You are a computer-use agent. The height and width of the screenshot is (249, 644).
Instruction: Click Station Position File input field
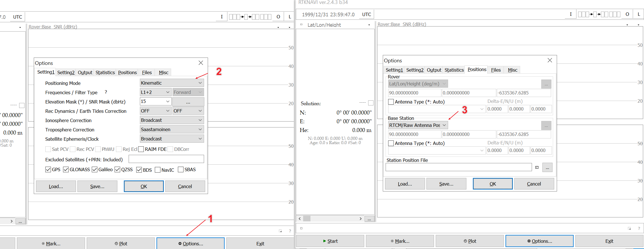pyautogui.click(x=459, y=167)
